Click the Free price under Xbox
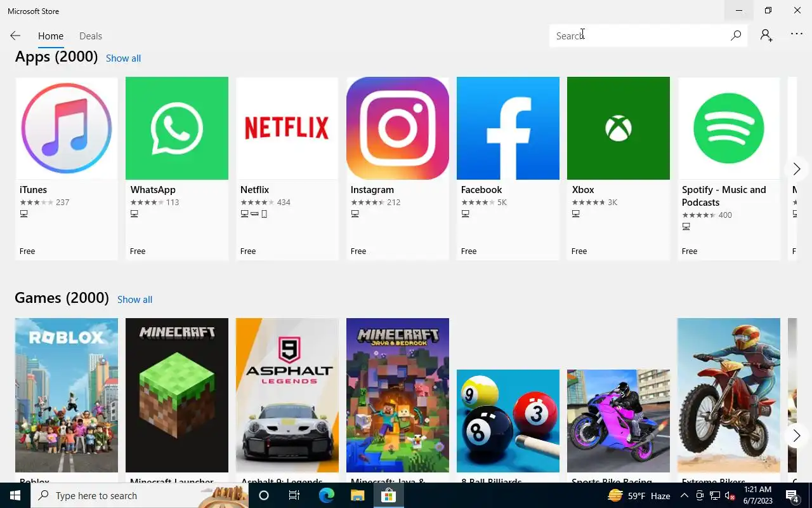Image resolution: width=812 pixels, height=508 pixels. 579,251
